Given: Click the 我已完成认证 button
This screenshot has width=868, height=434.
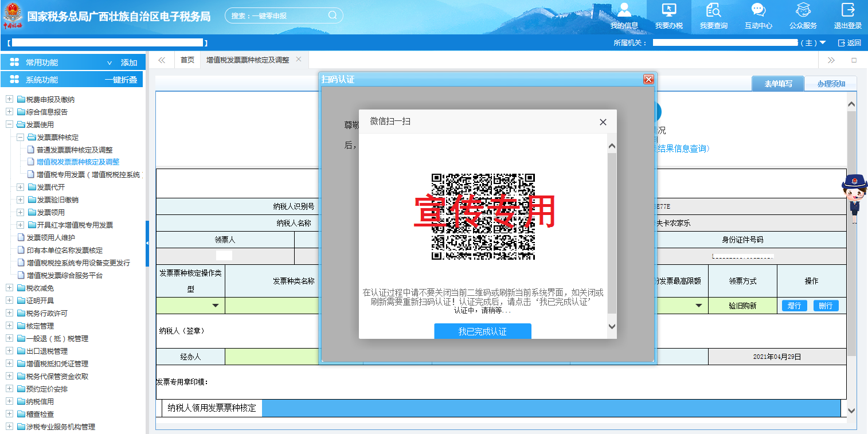Looking at the screenshot, I should pos(482,331).
